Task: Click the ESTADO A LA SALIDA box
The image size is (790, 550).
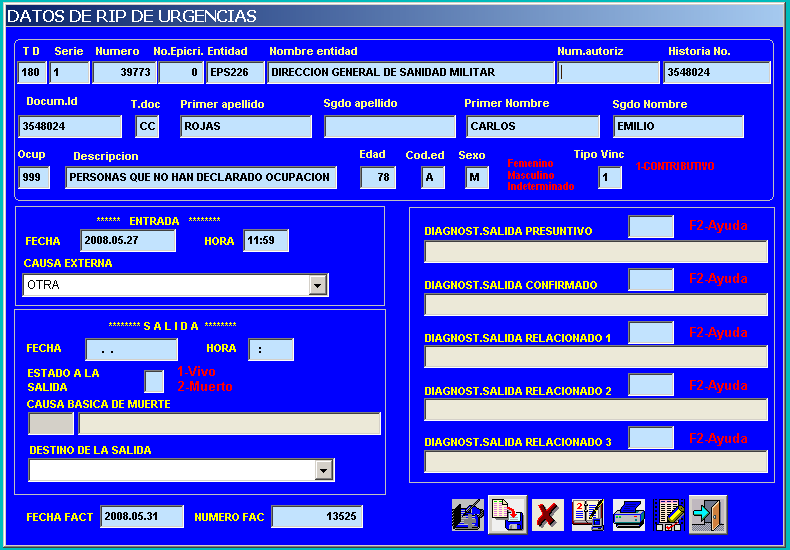Action: (154, 381)
